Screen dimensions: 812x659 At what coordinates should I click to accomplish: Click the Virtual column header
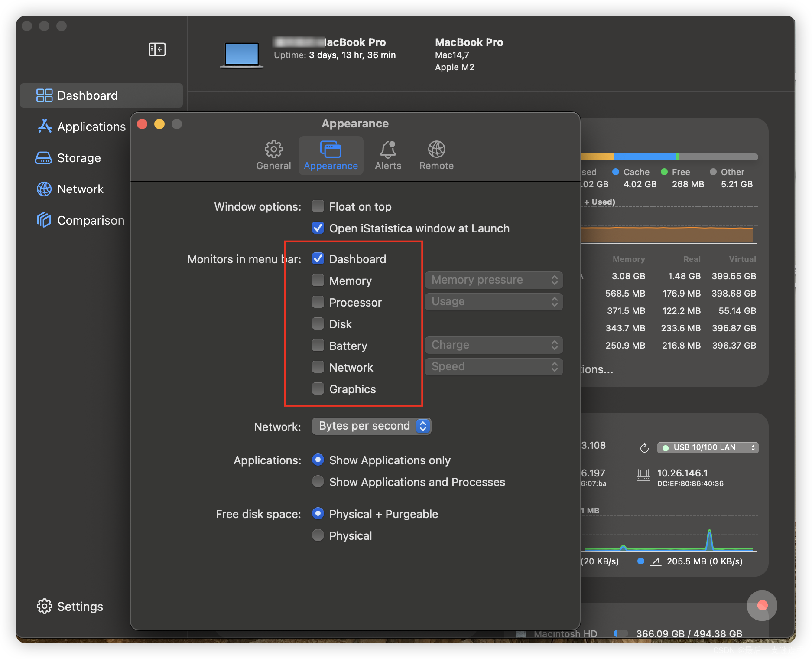tap(742, 259)
